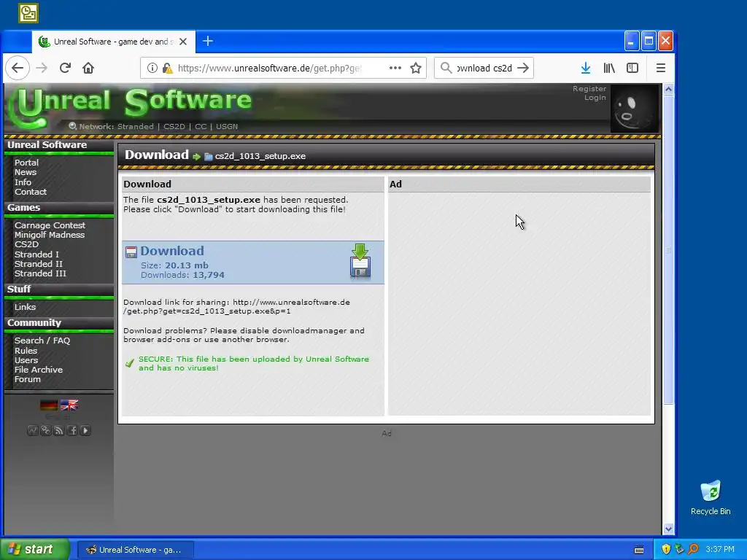The image size is (747, 560).
Task: Submit search with the arrow in search box
Action: coord(522,68)
